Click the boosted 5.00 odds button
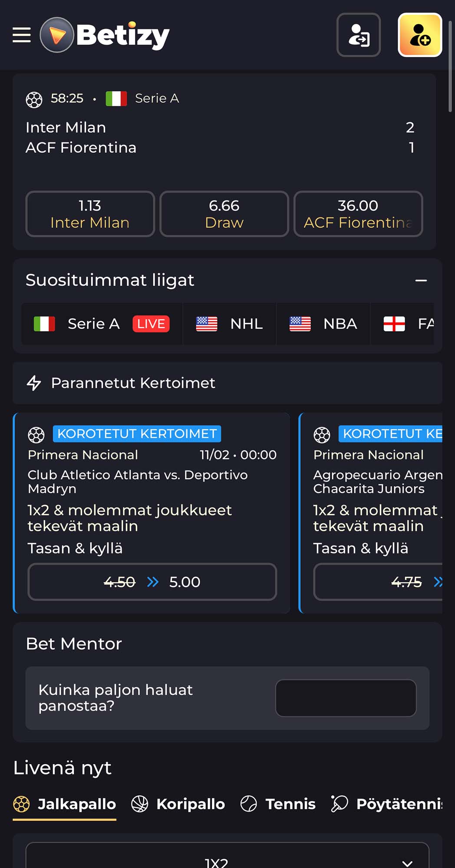455x868 pixels. click(x=152, y=582)
